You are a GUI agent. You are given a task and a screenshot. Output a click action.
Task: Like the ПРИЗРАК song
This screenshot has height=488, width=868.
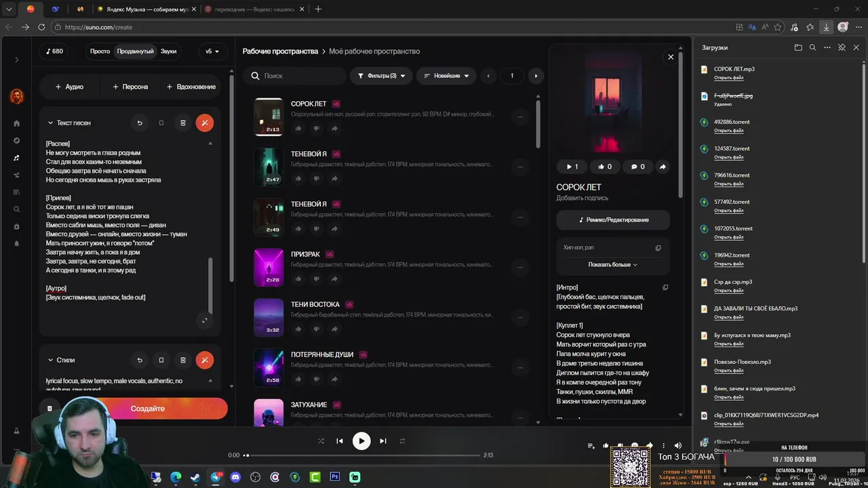pyautogui.click(x=298, y=279)
